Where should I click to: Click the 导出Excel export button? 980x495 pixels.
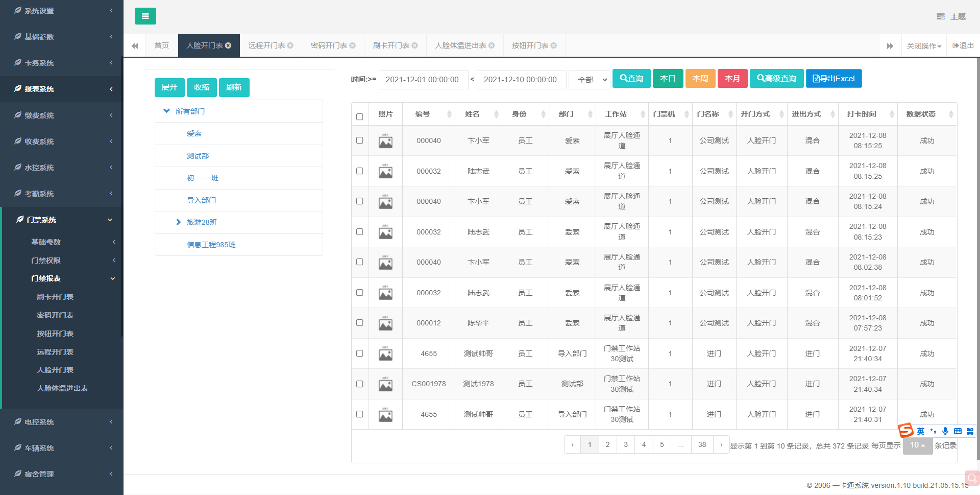pyautogui.click(x=834, y=79)
